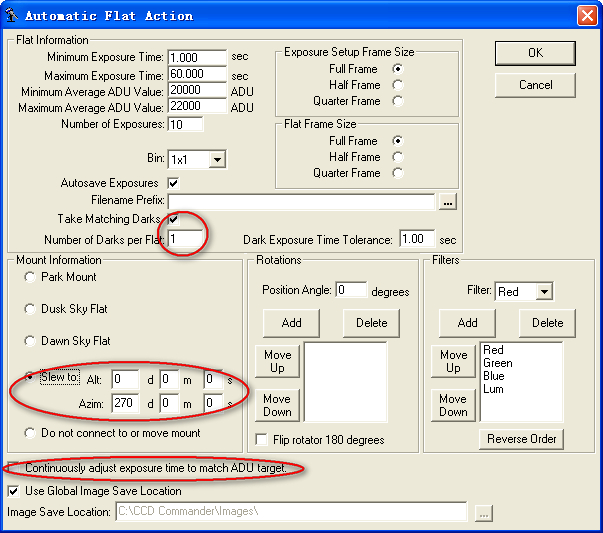Choose Quarter Frame for Flat Frame Size

pyautogui.click(x=398, y=173)
